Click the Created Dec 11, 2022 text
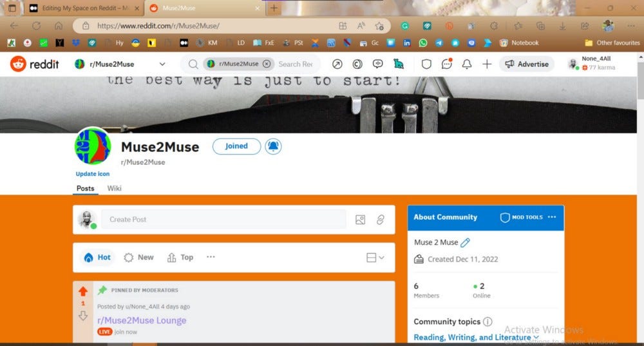The image size is (644, 346). click(x=462, y=259)
